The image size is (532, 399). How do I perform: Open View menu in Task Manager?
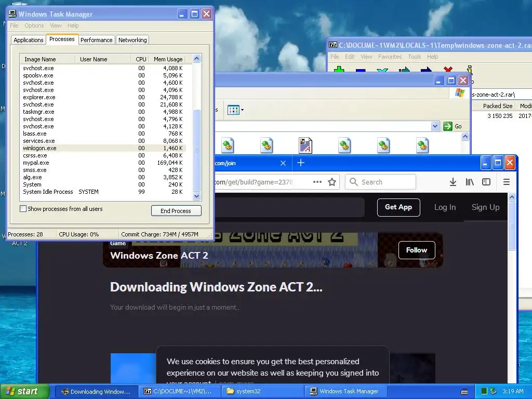(56, 25)
